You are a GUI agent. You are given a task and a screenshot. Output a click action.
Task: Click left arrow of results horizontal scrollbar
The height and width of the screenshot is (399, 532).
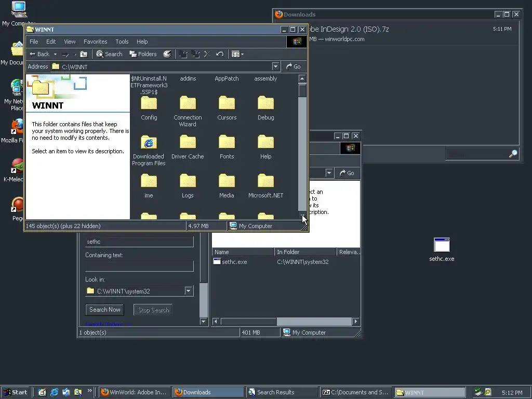click(216, 321)
